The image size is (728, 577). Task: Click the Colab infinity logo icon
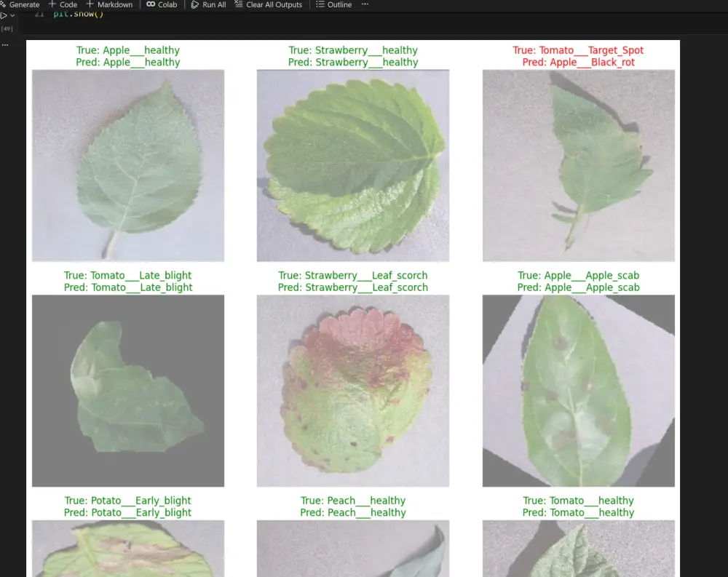pyautogui.click(x=151, y=4)
